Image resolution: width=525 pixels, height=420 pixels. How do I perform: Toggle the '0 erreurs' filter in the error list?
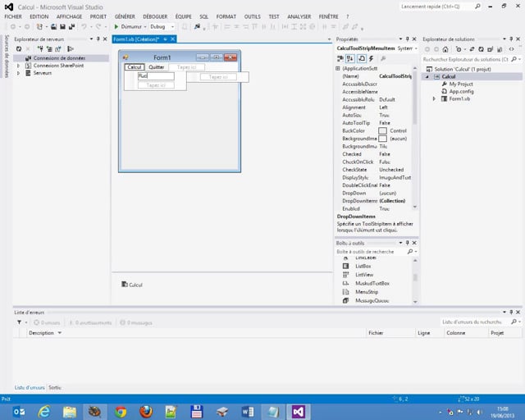[47, 323]
